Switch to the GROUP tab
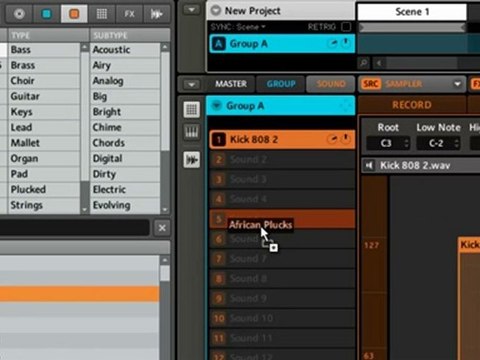480x360 pixels. tap(281, 84)
